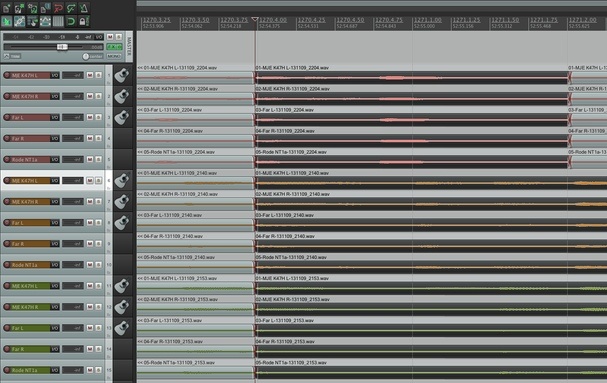Image resolution: width=607 pixels, height=383 pixels.
Task: Click the Save Project toolbar icon
Action: click(x=33, y=8)
